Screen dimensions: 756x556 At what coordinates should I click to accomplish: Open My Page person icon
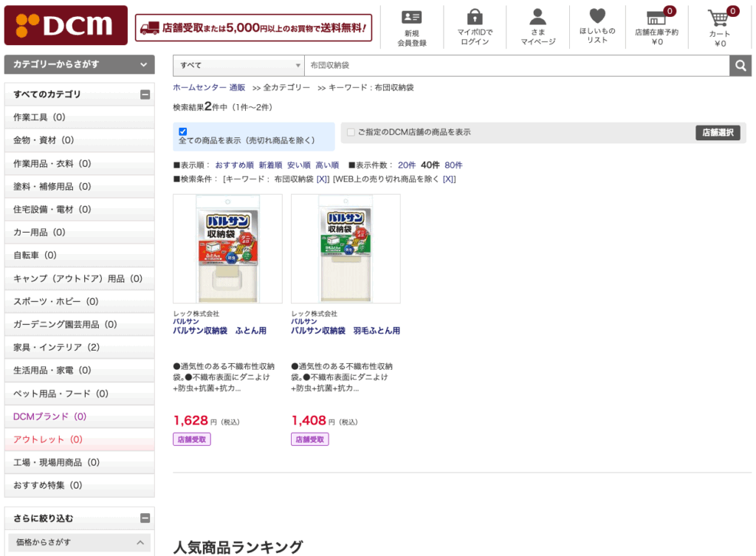coord(538,17)
